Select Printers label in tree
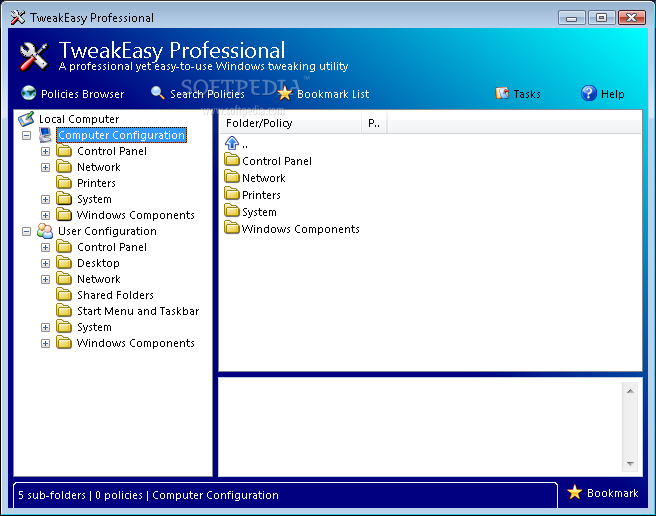 pos(96,183)
